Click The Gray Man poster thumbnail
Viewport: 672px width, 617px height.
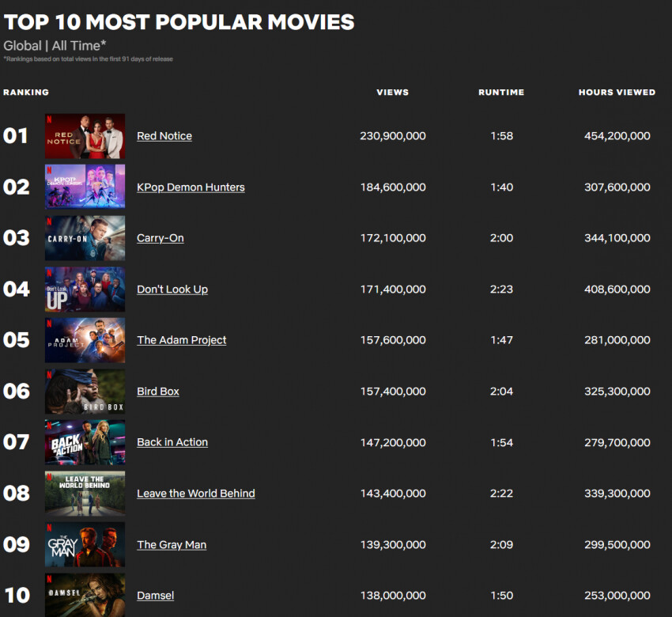[85, 544]
